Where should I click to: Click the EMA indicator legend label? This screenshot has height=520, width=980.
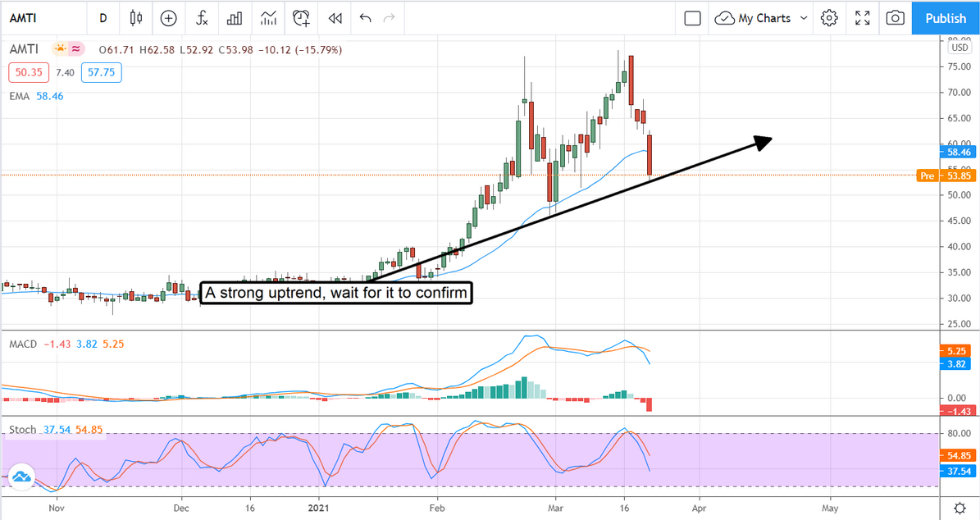click(x=20, y=96)
